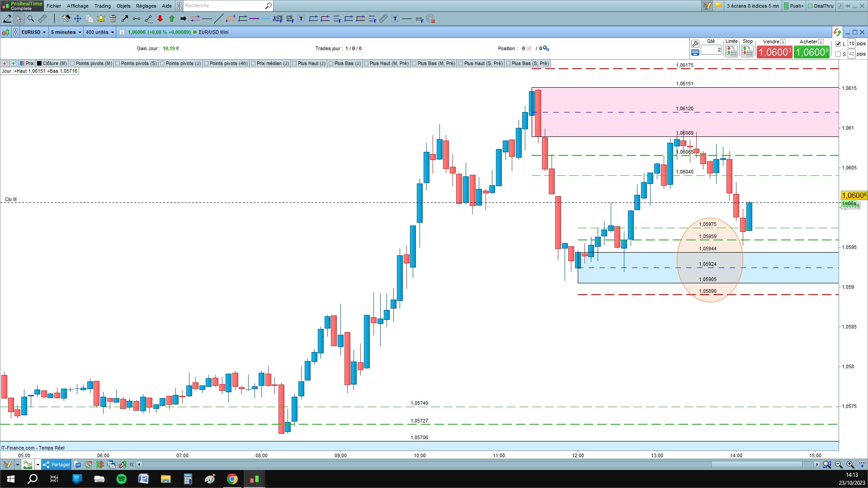Viewport: 868px width, 488px height.
Task: Click the green up arrow tool
Action: point(172,19)
